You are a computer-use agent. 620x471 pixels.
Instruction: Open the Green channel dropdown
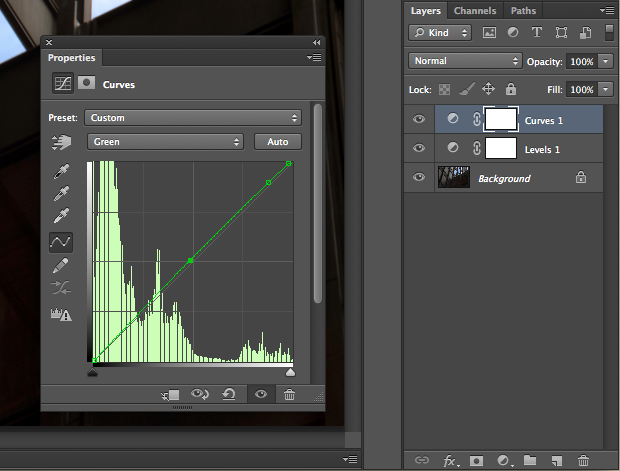point(166,142)
